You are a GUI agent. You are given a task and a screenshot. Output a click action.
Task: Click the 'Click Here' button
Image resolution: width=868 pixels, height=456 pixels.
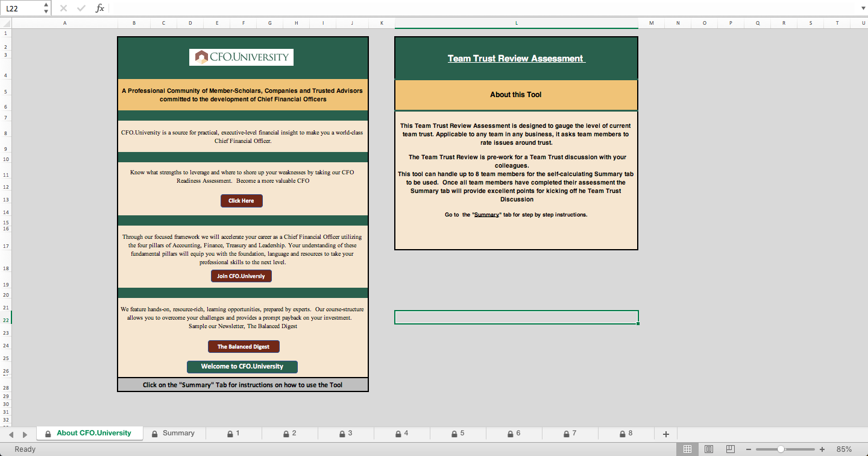[x=242, y=201]
